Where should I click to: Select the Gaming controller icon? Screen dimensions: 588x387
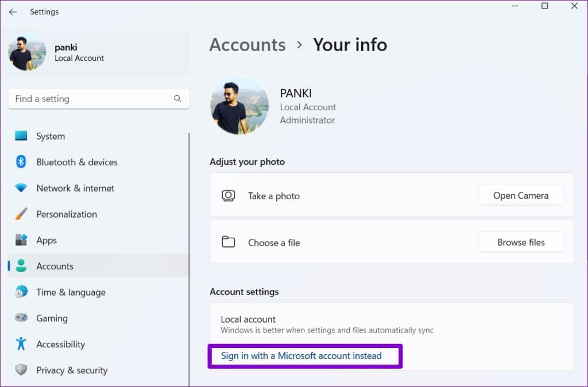(21, 318)
